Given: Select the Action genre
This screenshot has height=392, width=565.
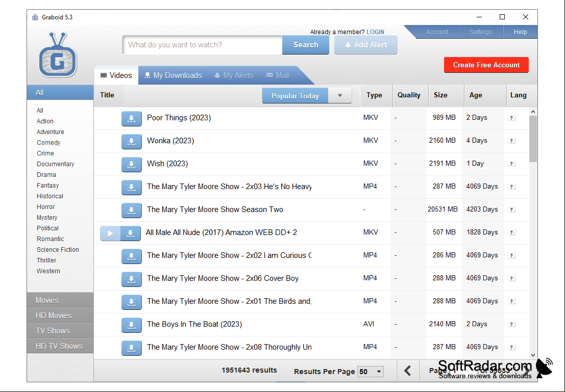Looking at the screenshot, I should coord(45,121).
